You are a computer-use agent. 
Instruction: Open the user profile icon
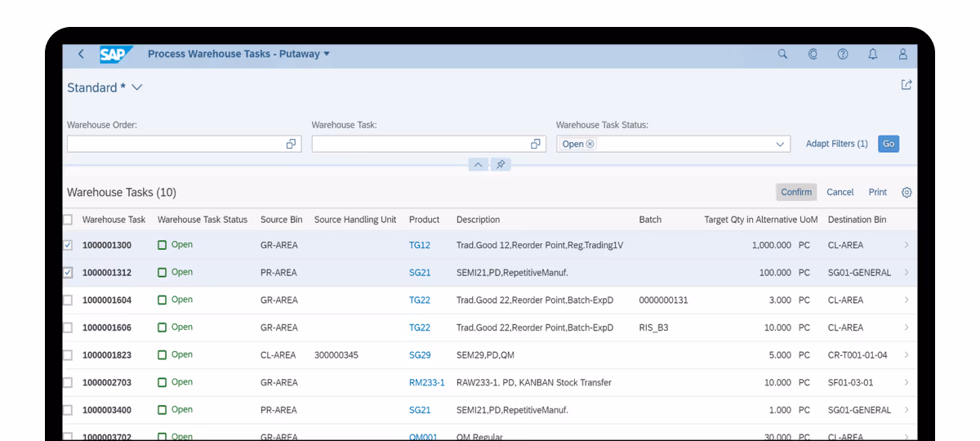tap(902, 54)
